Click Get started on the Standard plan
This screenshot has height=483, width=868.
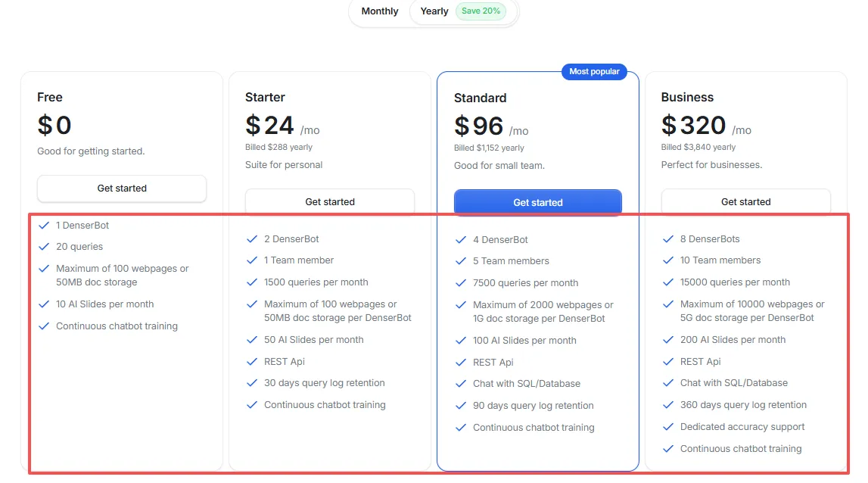[537, 202]
